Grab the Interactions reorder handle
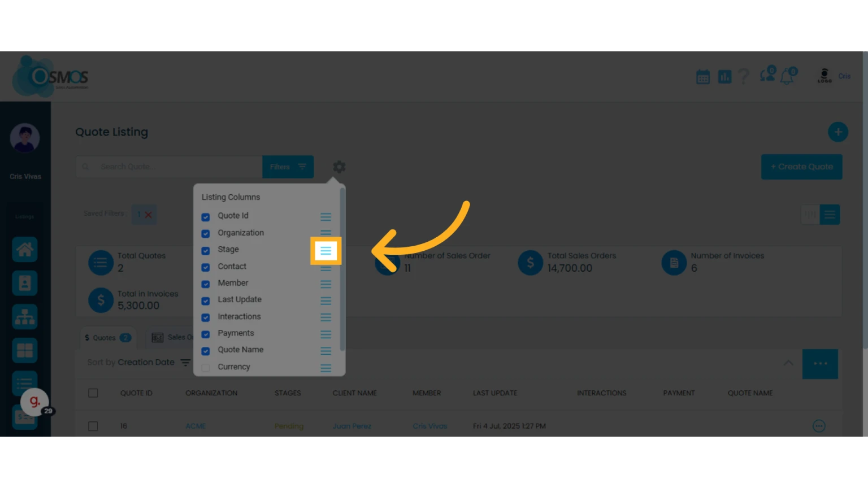 coord(326,317)
